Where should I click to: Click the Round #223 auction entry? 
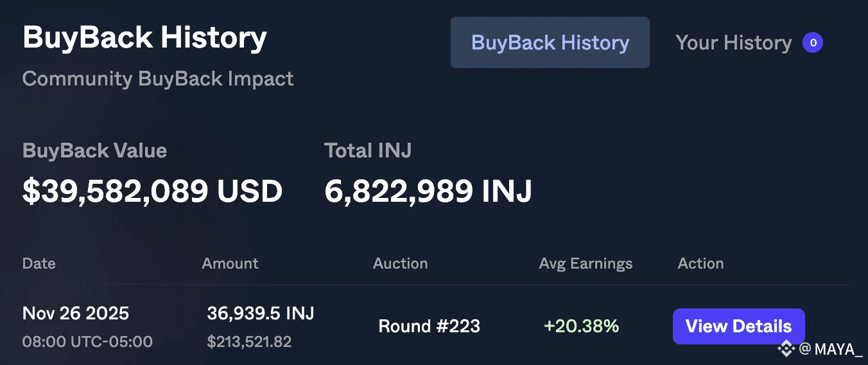[x=429, y=326]
